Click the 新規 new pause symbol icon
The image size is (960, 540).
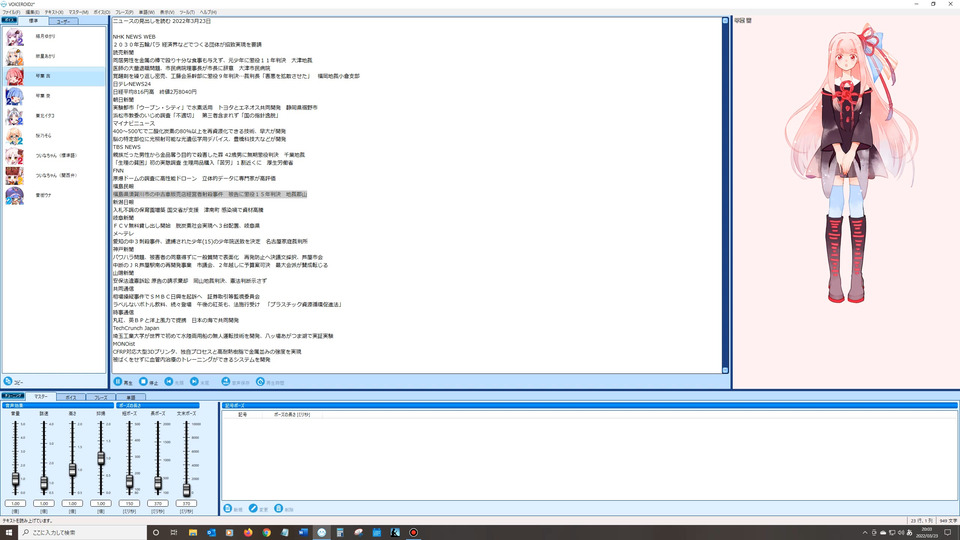pyautogui.click(x=228, y=509)
